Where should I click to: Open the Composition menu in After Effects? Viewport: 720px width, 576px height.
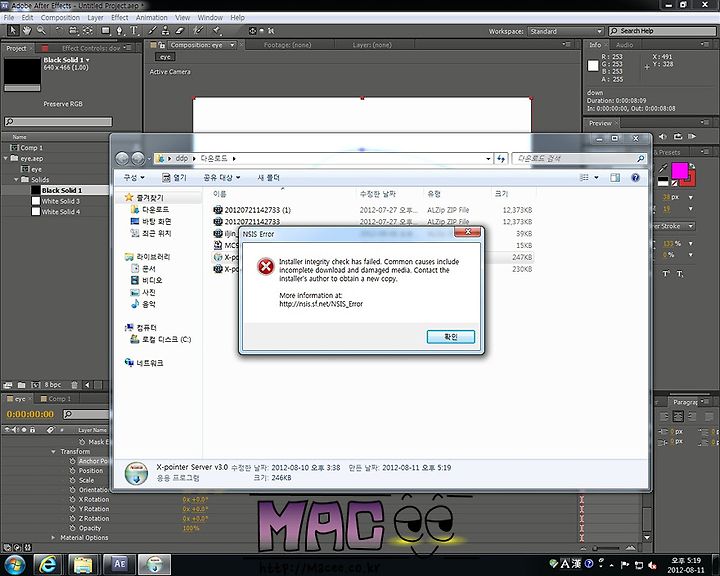coord(60,17)
